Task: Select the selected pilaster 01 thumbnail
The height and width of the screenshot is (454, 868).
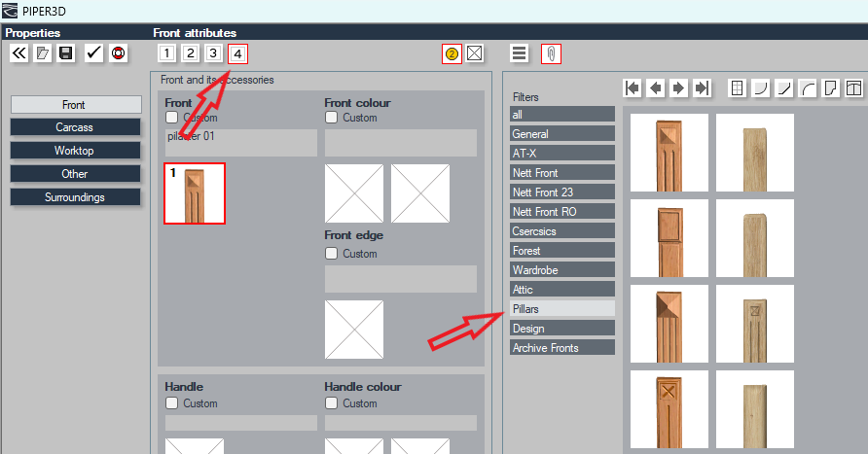Action: (x=195, y=193)
